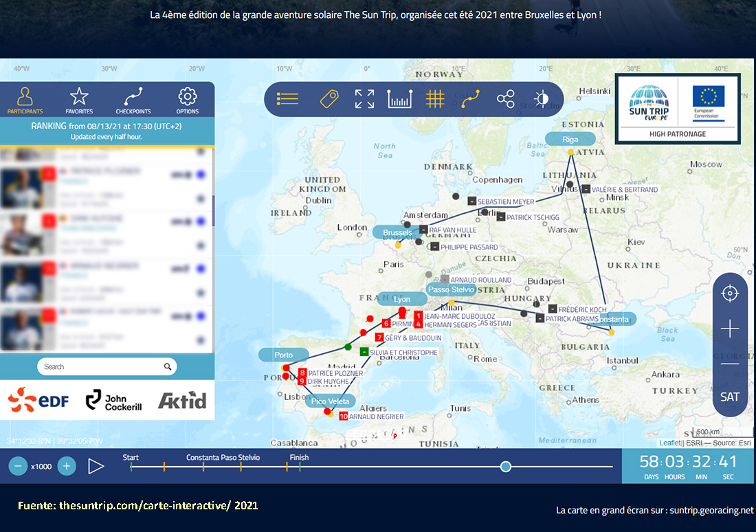Click the European Commission flag logo
Image resolution: width=756 pixels, height=532 pixels.
pos(709,102)
